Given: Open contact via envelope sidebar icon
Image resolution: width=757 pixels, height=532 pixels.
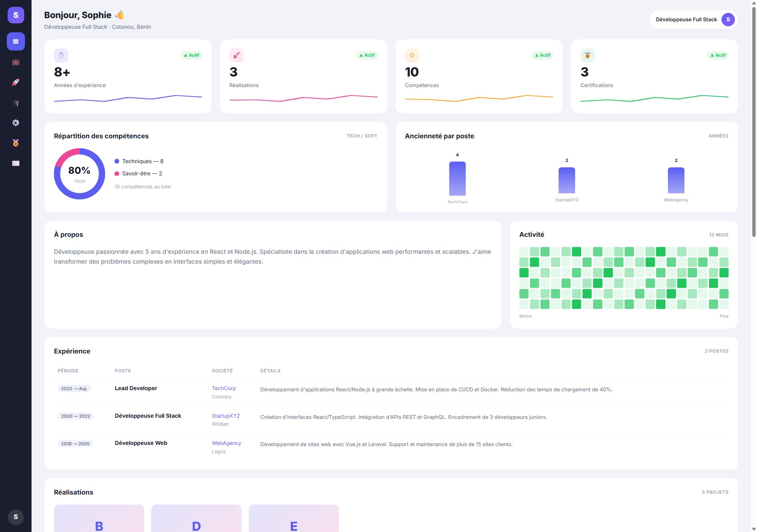Looking at the screenshot, I should click(x=16, y=163).
